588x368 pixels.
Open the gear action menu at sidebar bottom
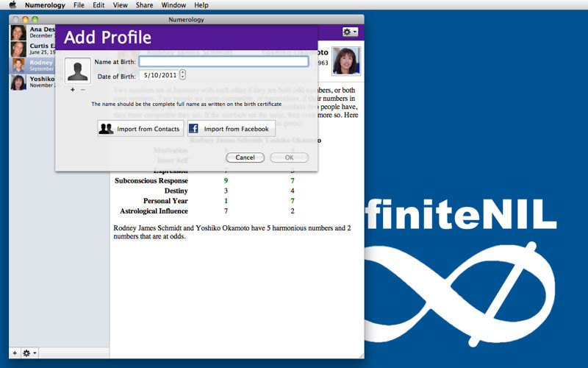click(29, 353)
